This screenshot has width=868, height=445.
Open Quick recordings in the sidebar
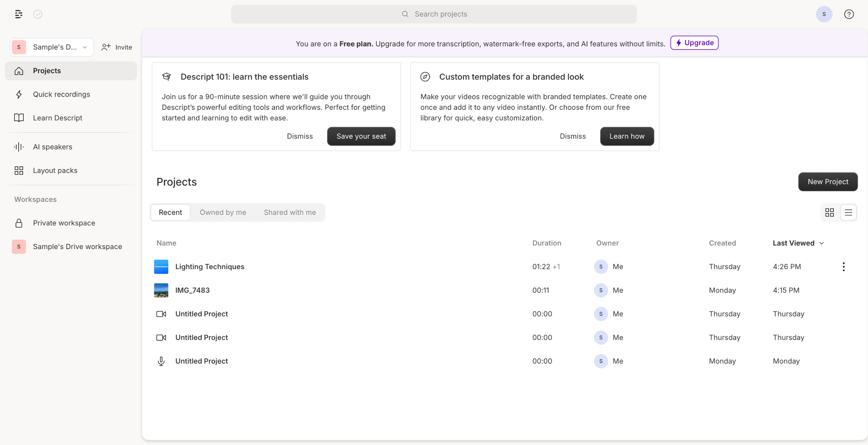click(x=61, y=94)
